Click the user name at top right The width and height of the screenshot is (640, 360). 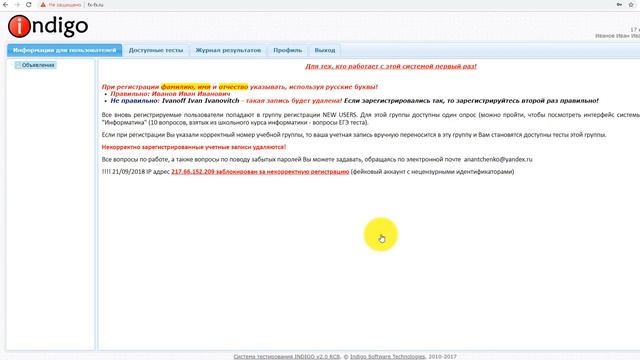click(617, 36)
